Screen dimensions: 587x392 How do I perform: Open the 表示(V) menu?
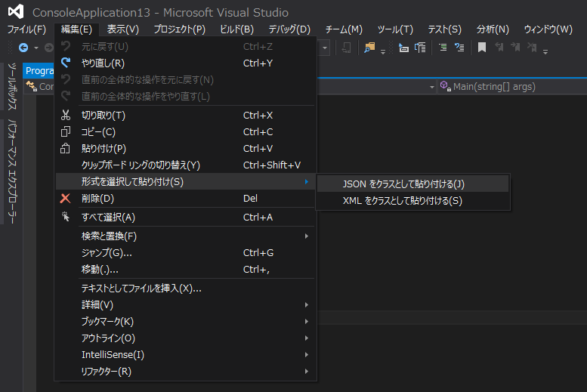click(x=123, y=29)
